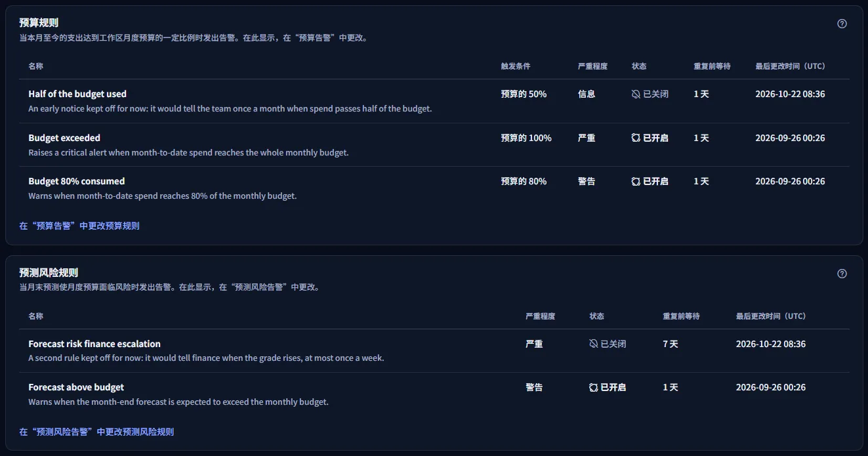Select the Budget 80% consumed rule name

(x=77, y=181)
